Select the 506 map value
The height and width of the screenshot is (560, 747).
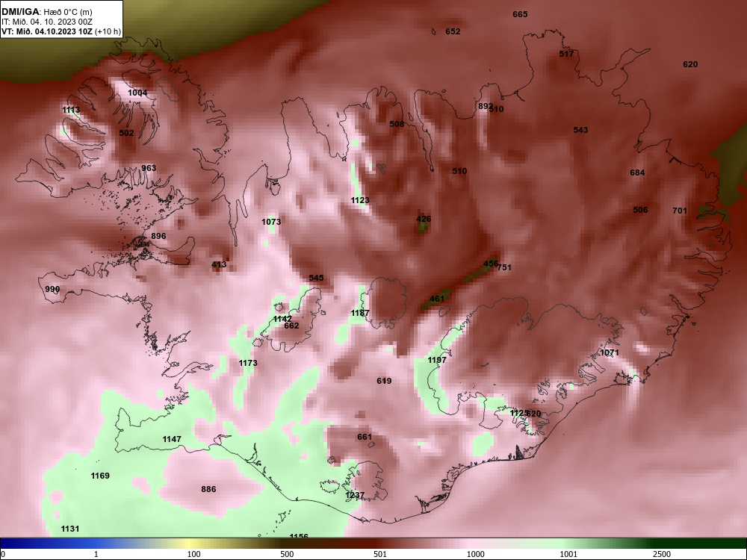pos(640,210)
